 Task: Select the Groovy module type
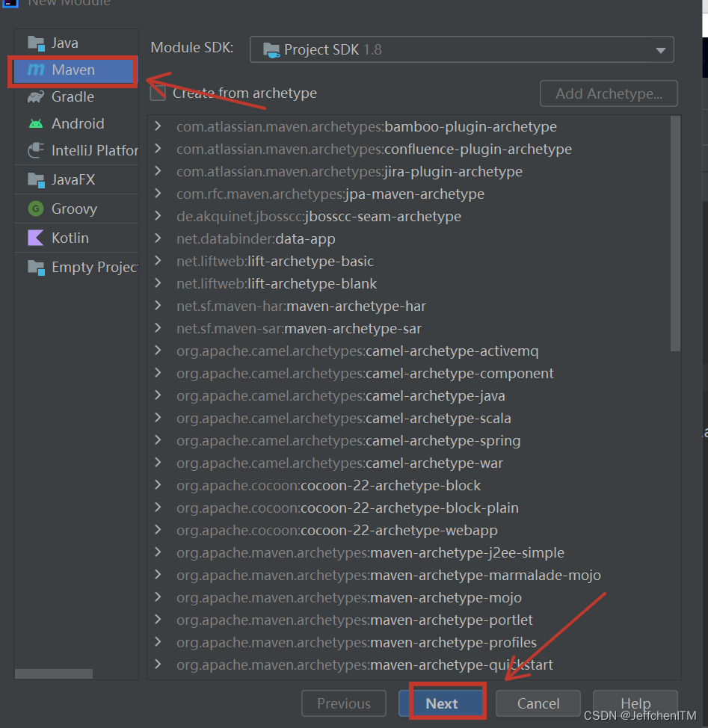tap(76, 209)
